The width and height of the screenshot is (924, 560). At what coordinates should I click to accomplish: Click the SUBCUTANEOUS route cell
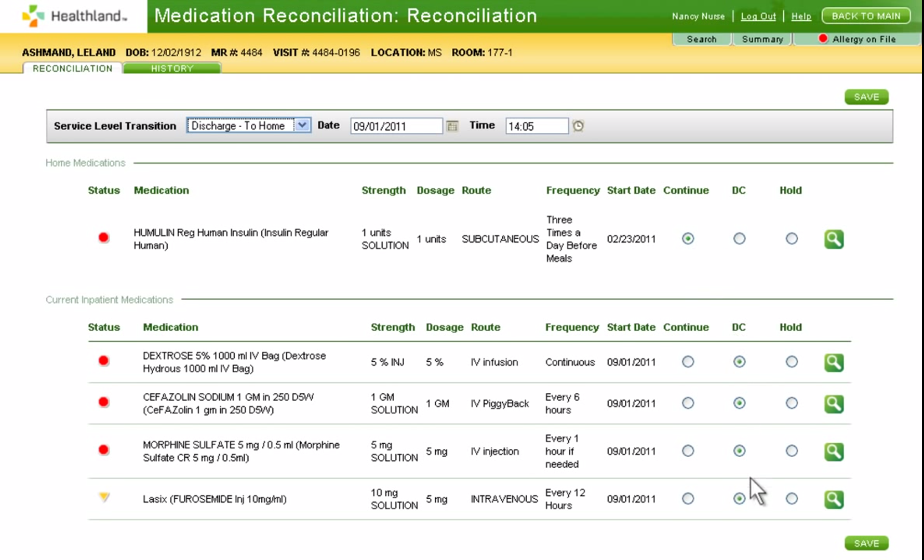pos(500,239)
